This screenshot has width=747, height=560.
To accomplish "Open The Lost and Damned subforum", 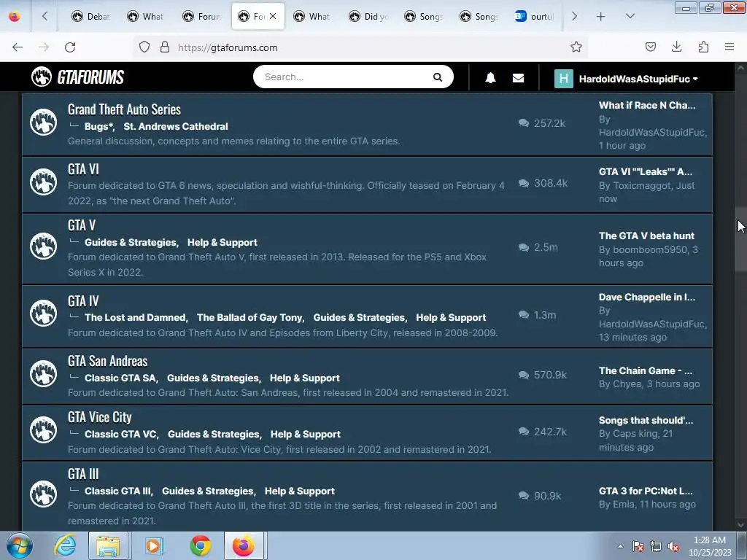I will pos(135,318).
